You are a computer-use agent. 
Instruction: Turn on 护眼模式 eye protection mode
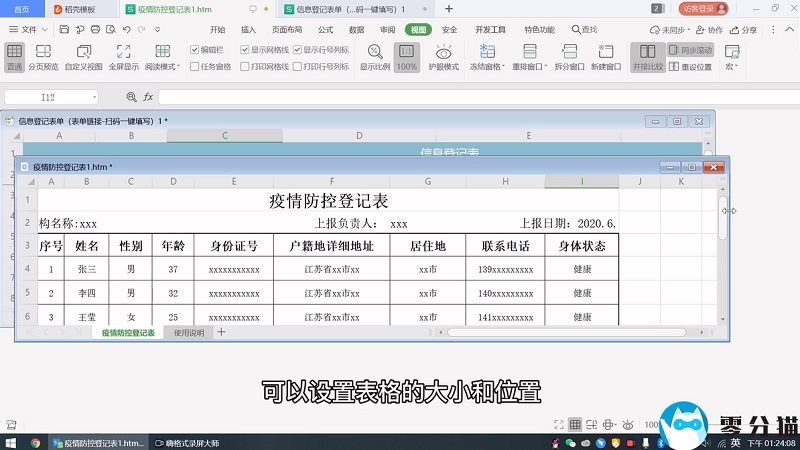[443, 56]
